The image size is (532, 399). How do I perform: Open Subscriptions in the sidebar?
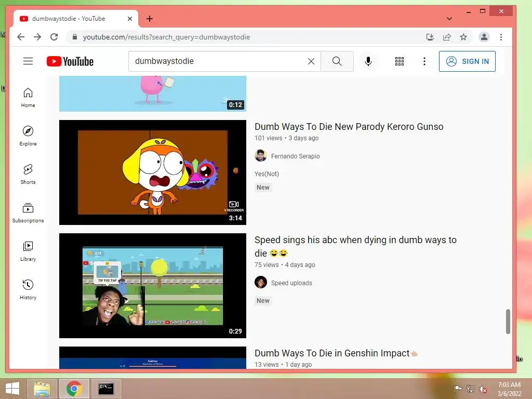28,212
